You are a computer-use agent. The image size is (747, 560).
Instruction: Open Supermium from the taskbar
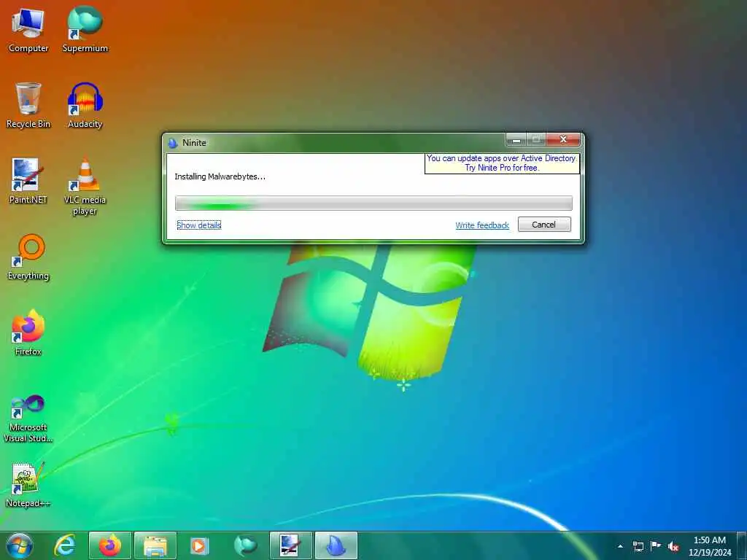point(245,545)
